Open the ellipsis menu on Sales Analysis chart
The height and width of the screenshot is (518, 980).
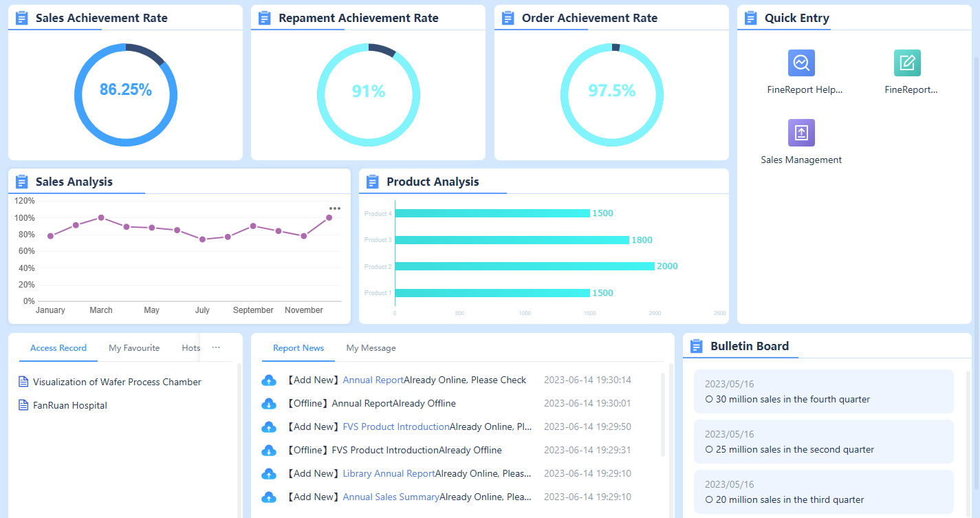tap(335, 208)
